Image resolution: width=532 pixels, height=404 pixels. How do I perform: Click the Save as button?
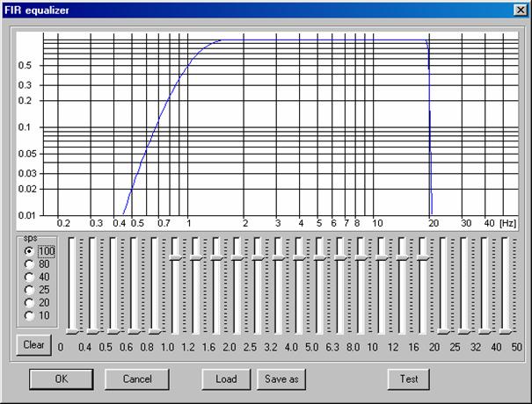click(x=281, y=379)
